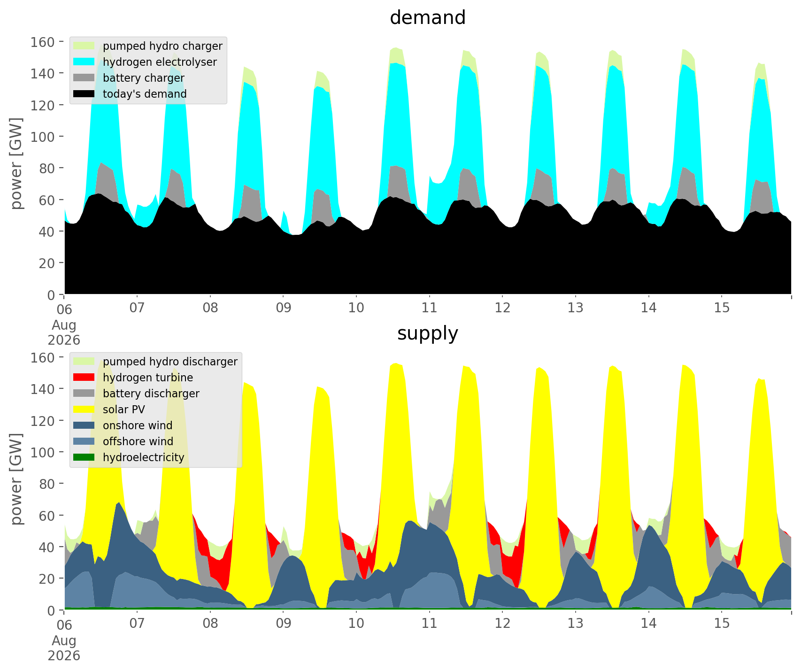This screenshot has width=801, height=672.
Task: Select the demand chart's "power [GW]" axis label
Action: tap(17, 163)
